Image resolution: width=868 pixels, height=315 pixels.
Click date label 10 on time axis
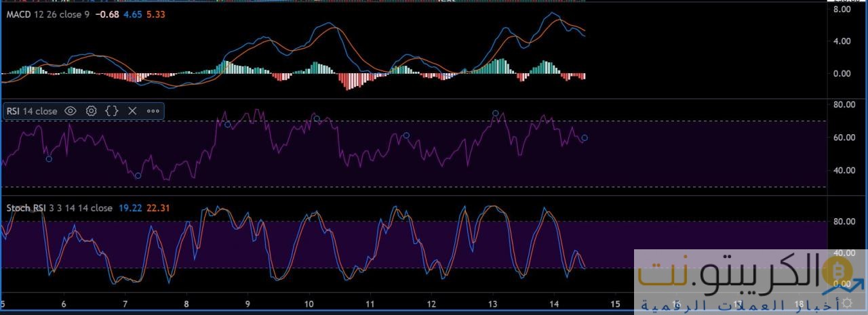309,304
